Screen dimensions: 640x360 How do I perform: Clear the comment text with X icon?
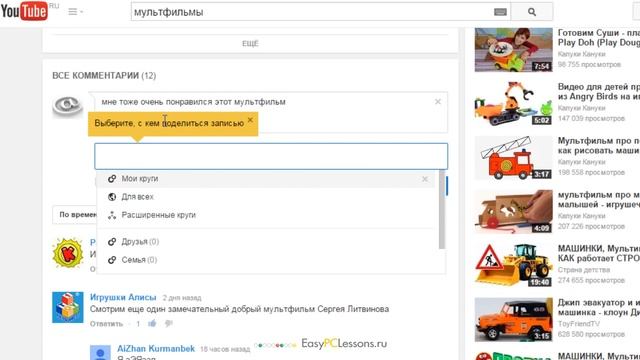click(438, 102)
